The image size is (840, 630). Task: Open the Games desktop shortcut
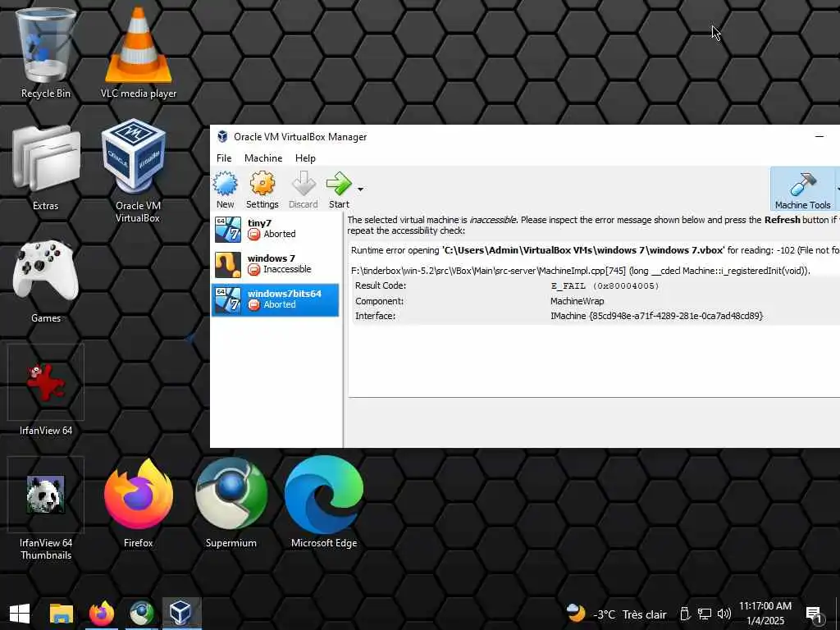(x=46, y=281)
